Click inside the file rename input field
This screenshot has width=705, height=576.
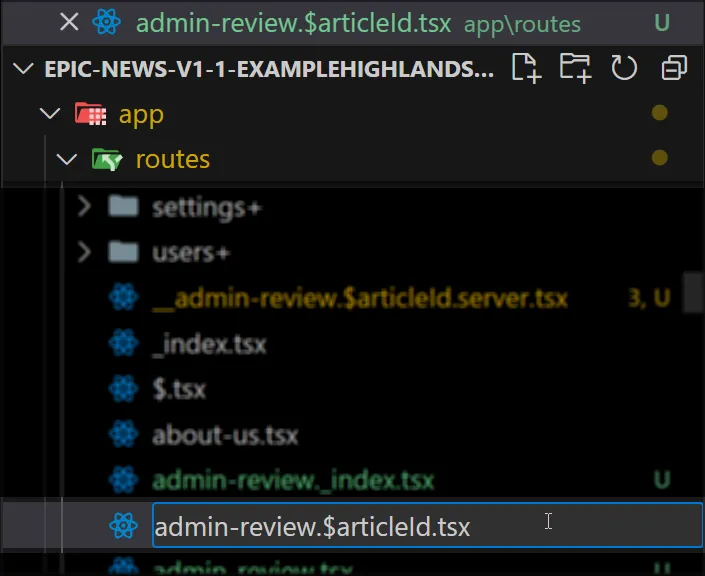pyautogui.click(x=428, y=525)
